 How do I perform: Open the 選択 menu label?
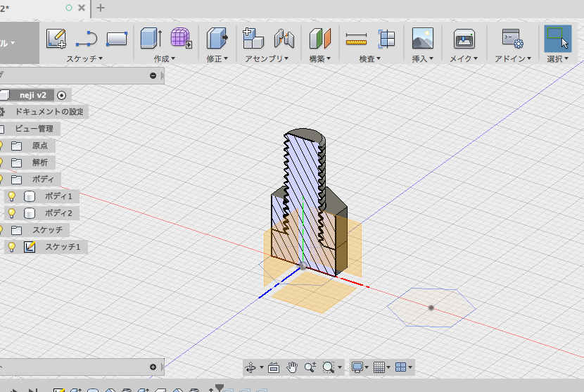point(557,59)
